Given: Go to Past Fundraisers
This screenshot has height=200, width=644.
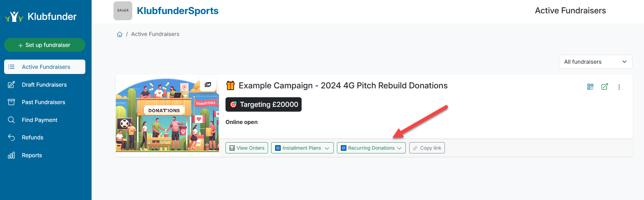Looking at the screenshot, I should click(44, 102).
